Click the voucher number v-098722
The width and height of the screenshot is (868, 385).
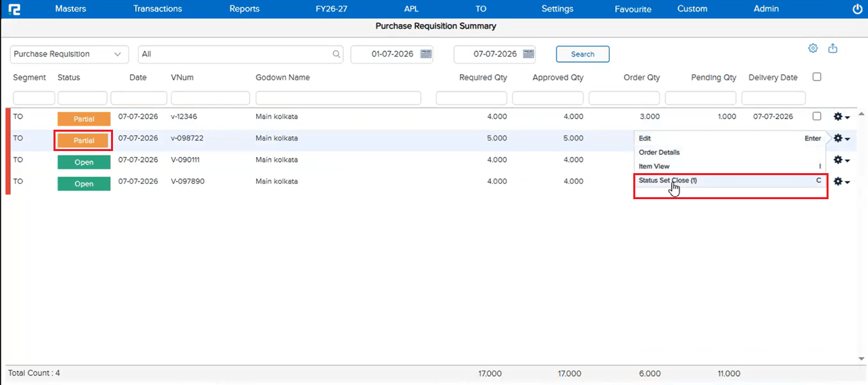[187, 138]
